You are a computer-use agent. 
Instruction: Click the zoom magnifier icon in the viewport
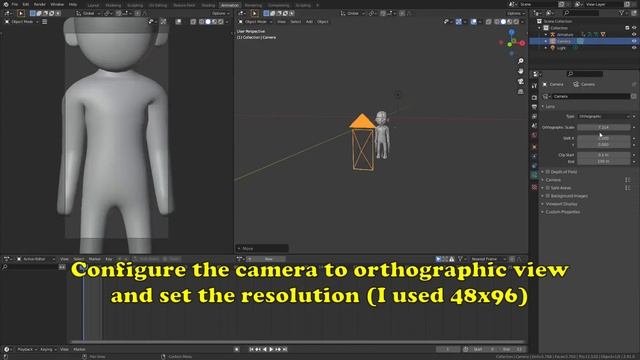(x=520, y=61)
